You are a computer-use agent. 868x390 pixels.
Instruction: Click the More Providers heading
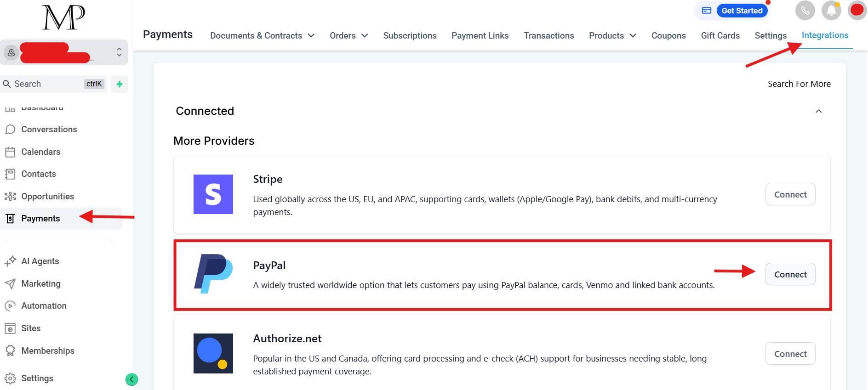[214, 141]
